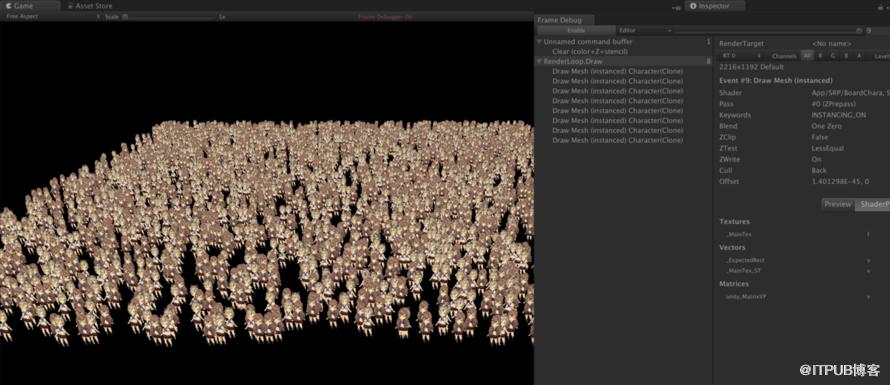The width and height of the screenshot is (890, 385).
Task: Switch to the Game tab
Action: (x=30, y=6)
